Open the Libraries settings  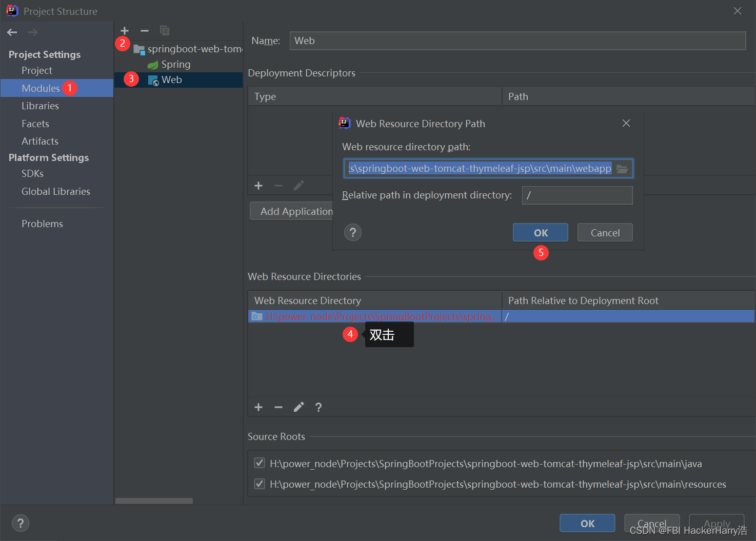(x=40, y=106)
